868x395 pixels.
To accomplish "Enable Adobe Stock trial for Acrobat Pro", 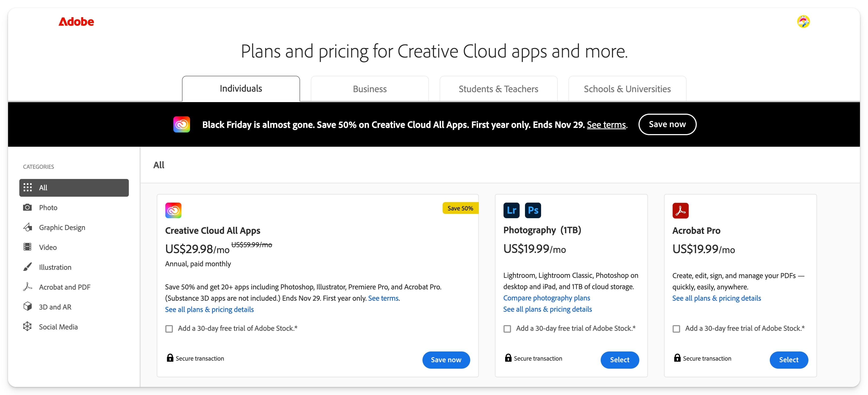I will [676, 329].
